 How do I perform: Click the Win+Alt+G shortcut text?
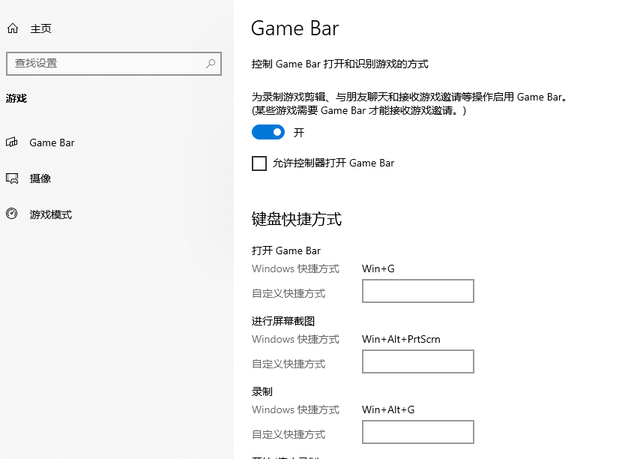[388, 410]
